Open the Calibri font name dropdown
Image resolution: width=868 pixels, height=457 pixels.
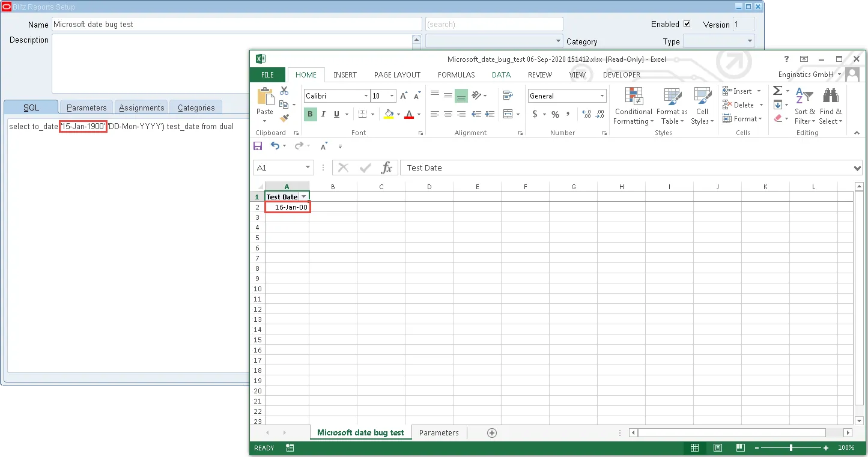(366, 96)
